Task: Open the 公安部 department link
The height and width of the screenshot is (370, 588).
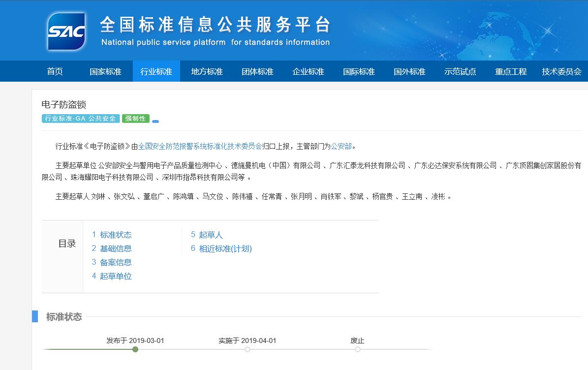Action: [x=341, y=146]
